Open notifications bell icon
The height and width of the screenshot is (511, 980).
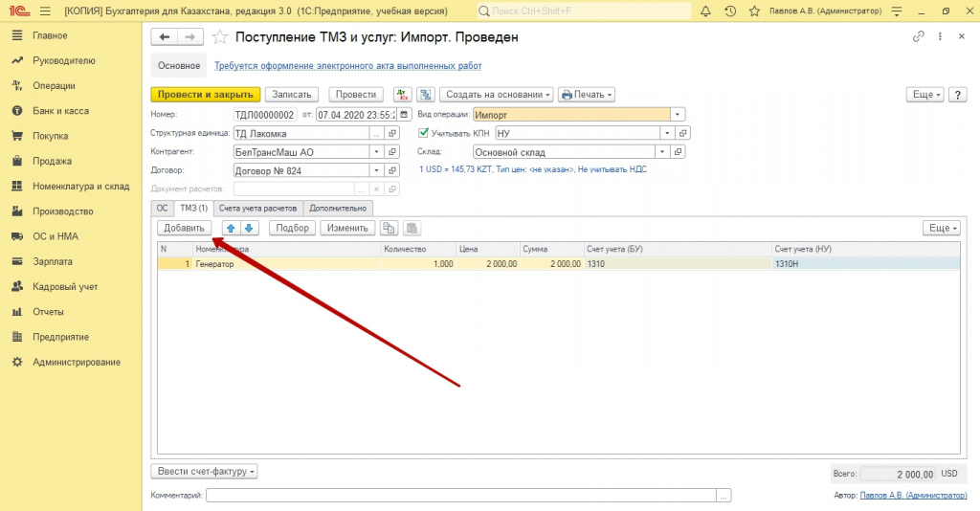pyautogui.click(x=705, y=11)
